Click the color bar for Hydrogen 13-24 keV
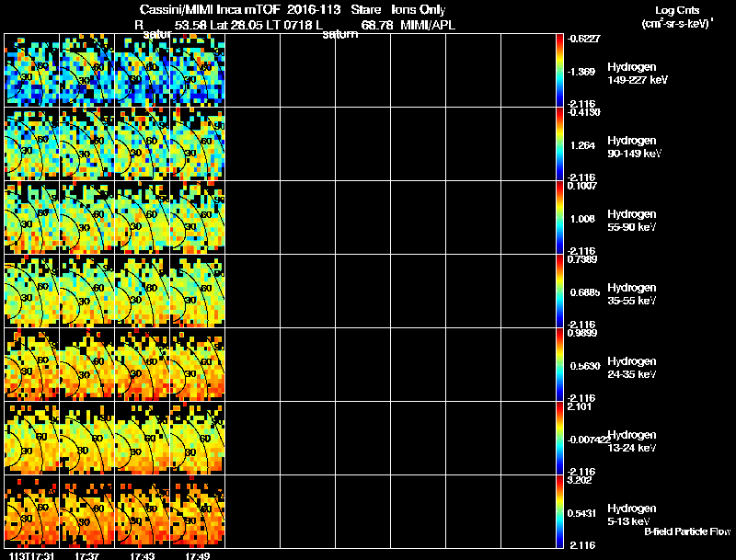This screenshot has height=560, width=736. pos(559,439)
